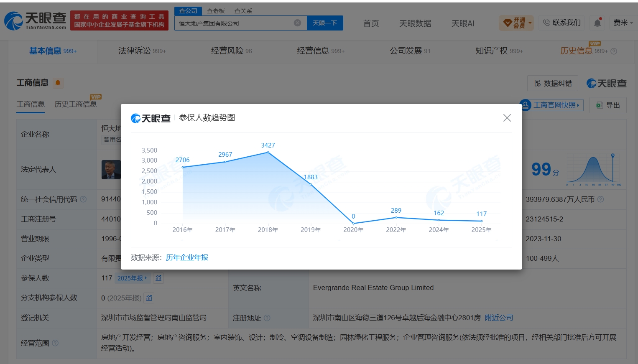The height and width of the screenshot is (364, 638).
Task: Clear the search field with the X icon
Action: 297,23
